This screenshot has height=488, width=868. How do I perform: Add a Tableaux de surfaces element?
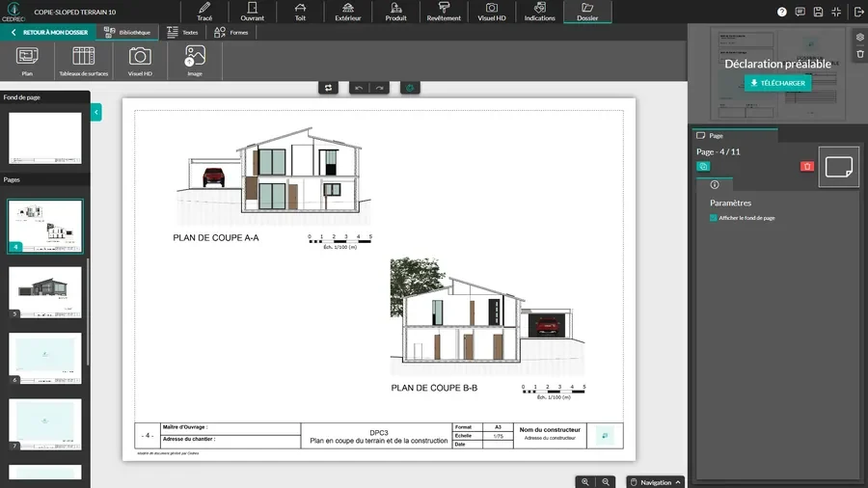click(84, 60)
